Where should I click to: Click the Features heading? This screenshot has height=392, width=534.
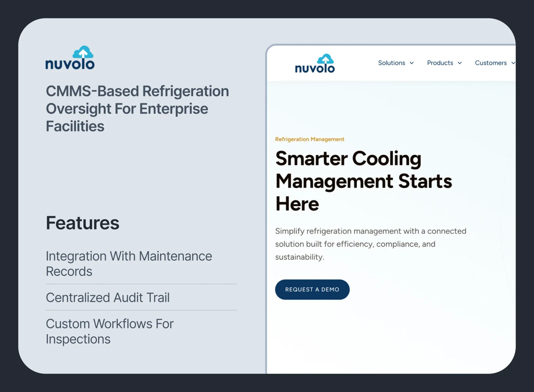[x=83, y=223]
